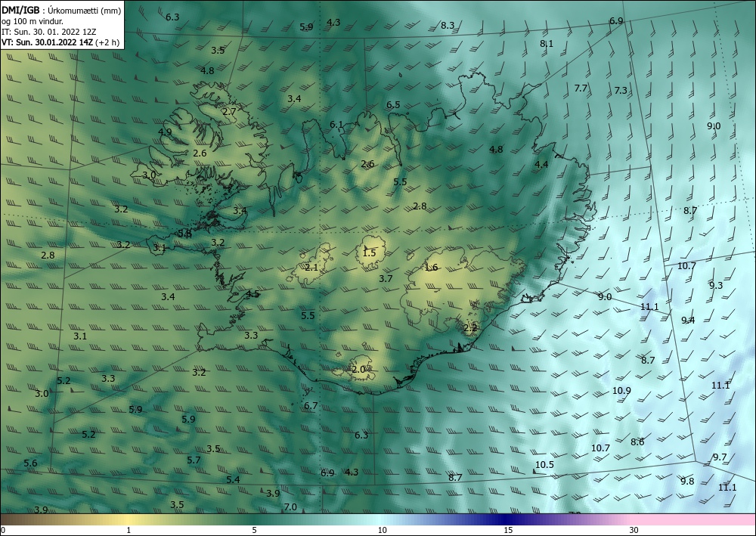Click the offshore value 9.3
Screen dimensions: 756x536
(x=715, y=285)
